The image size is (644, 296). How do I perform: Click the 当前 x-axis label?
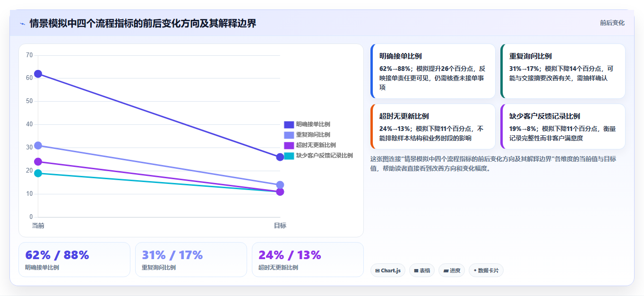pos(38,226)
